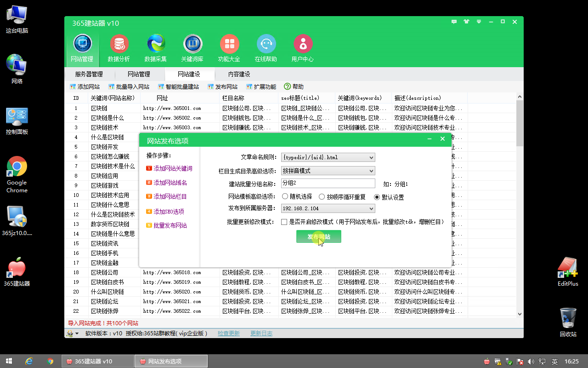Click 扩展功能 toolbar item
The image size is (588, 368).
click(x=261, y=86)
